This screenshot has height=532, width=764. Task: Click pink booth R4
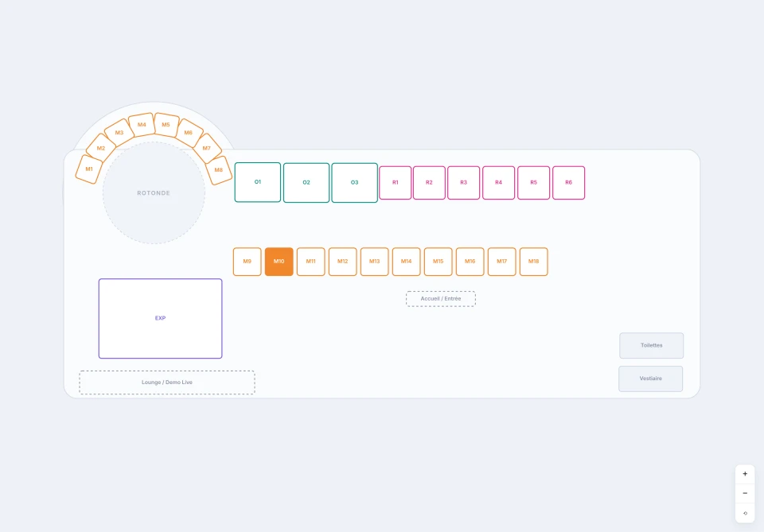498,183
